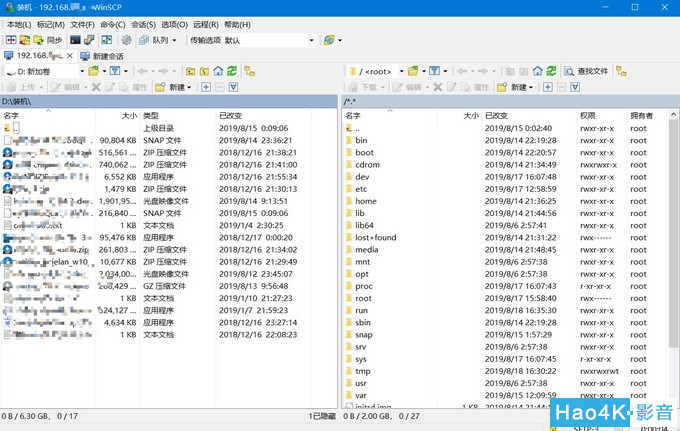Screen dimensions: 680x431
Task: Select the remote lost+found folder
Action: (376, 238)
